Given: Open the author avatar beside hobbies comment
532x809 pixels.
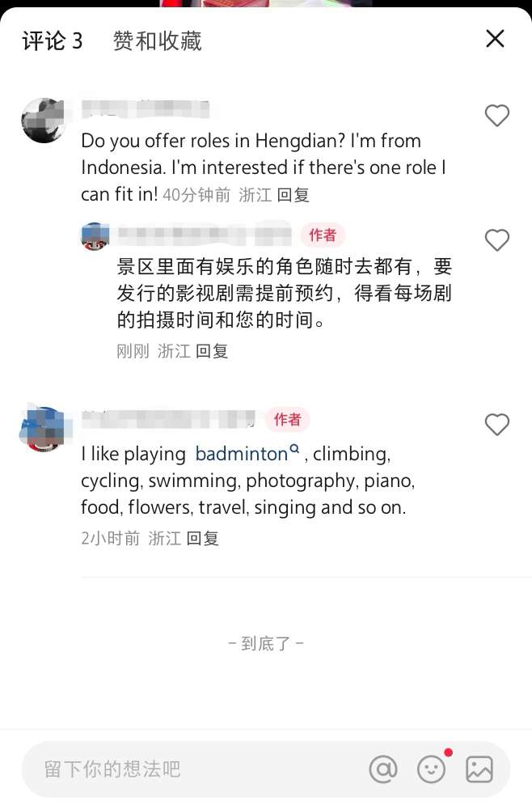Looking at the screenshot, I should pos(44,430).
